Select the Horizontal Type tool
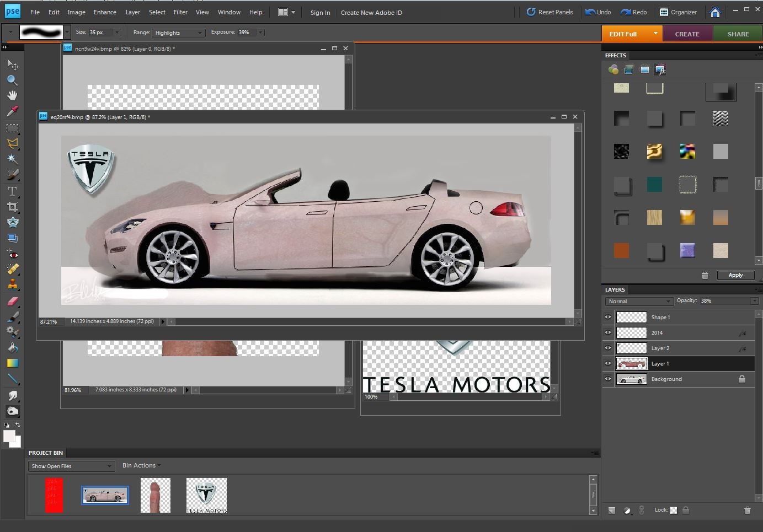Screen dimensions: 763x532 click(x=12, y=191)
